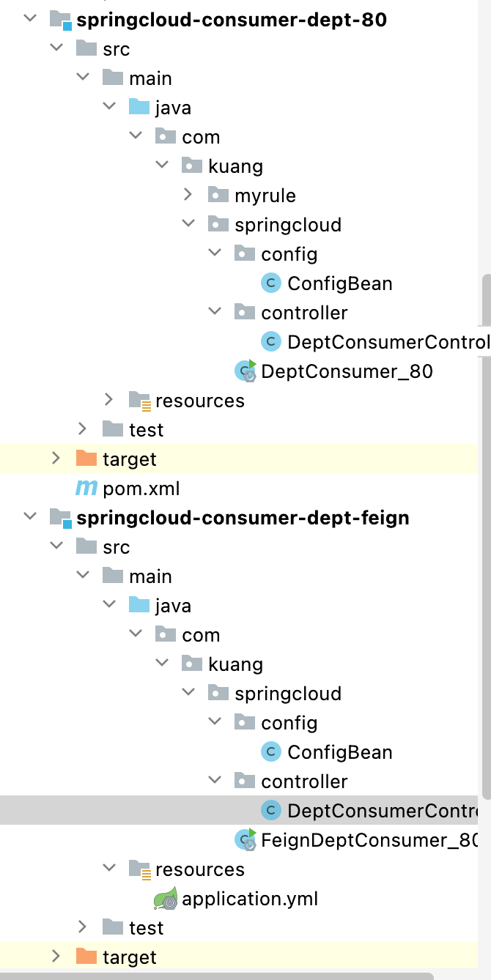Click the vertical scrollbar of the project tree
The width and height of the screenshot is (491, 980).
click(x=485, y=535)
